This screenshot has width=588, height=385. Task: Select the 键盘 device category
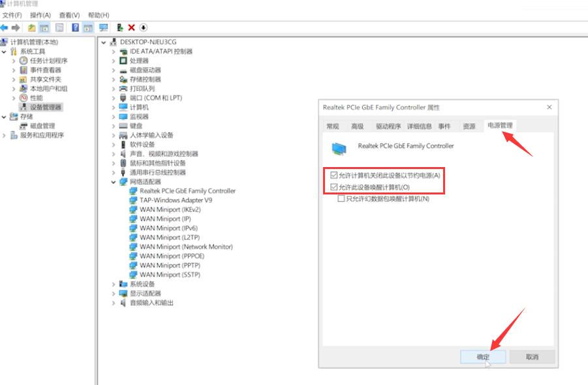pos(136,126)
